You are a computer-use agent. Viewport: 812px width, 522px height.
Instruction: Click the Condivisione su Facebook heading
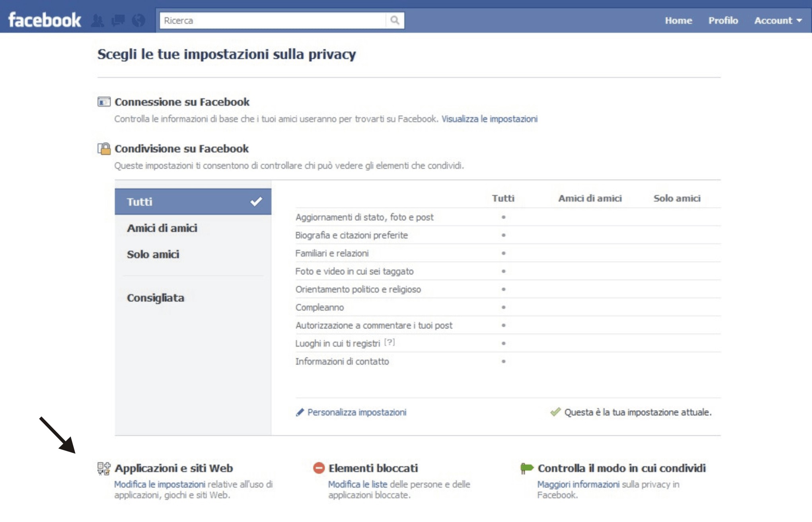pyautogui.click(x=181, y=149)
